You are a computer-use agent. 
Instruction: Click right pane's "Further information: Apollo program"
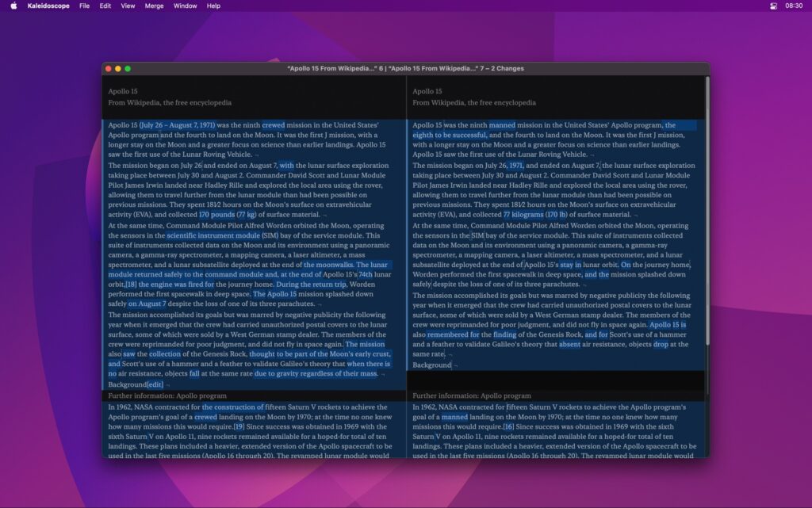point(472,395)
